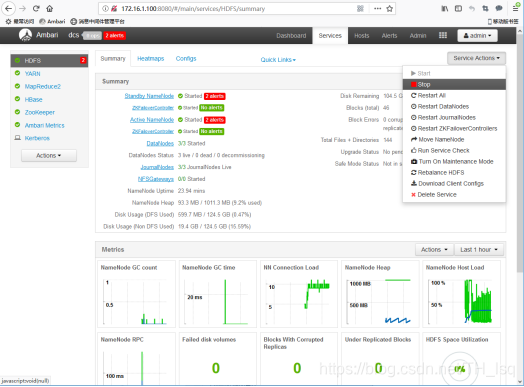Viewport: 524px width, 387px height.
Task: Go to Admin in top navigation
Action: pos(418,35)
